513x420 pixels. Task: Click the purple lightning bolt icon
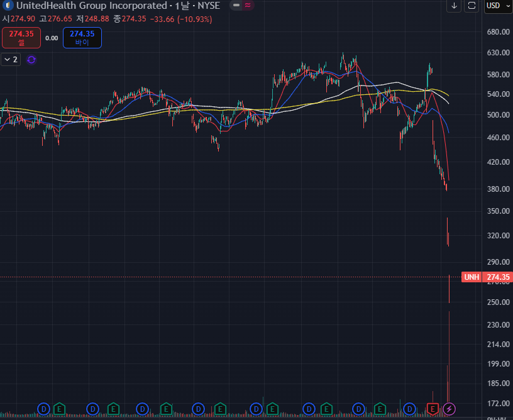click(450, 409)
